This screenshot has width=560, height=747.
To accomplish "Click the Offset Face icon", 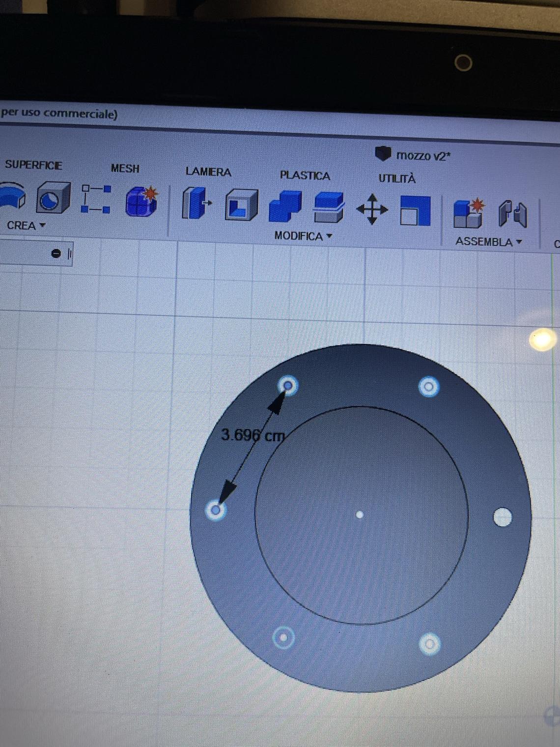I will [x=329, y=207].
